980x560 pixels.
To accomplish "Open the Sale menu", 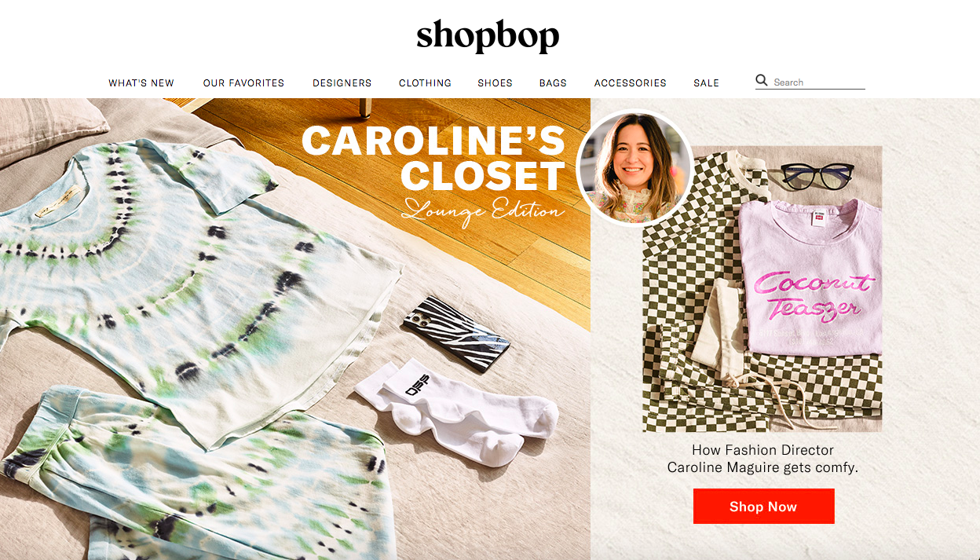I will [x=706, y=82].
